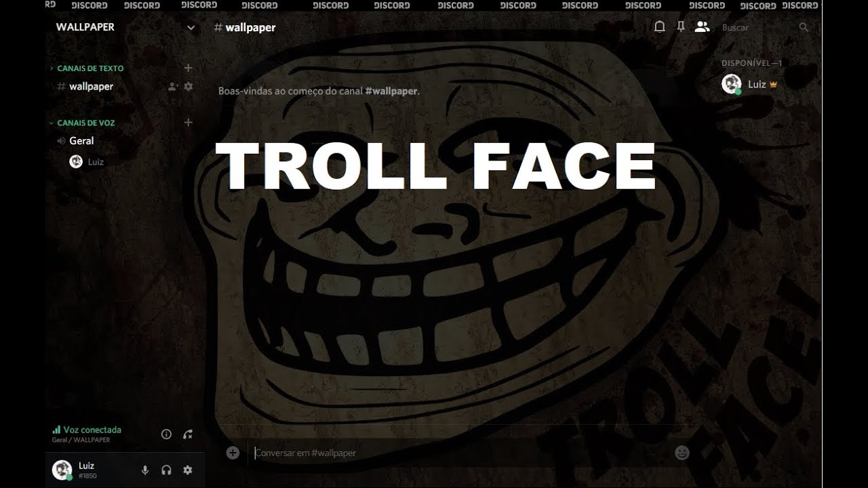Disconnect from voice channel
868x488 pixels.
(x=189, y=434)
